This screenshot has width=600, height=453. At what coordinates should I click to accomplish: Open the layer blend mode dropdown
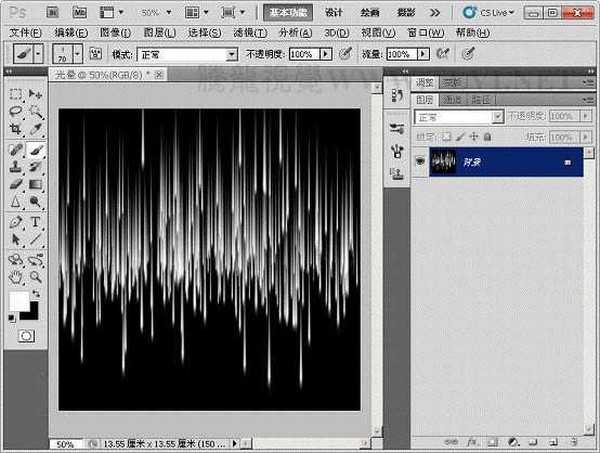(x=459, y=117)
